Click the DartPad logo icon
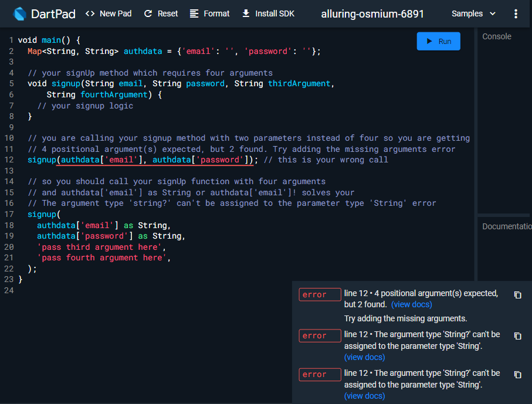The width and height of the screenshot is (532, 404). (19, 14)
